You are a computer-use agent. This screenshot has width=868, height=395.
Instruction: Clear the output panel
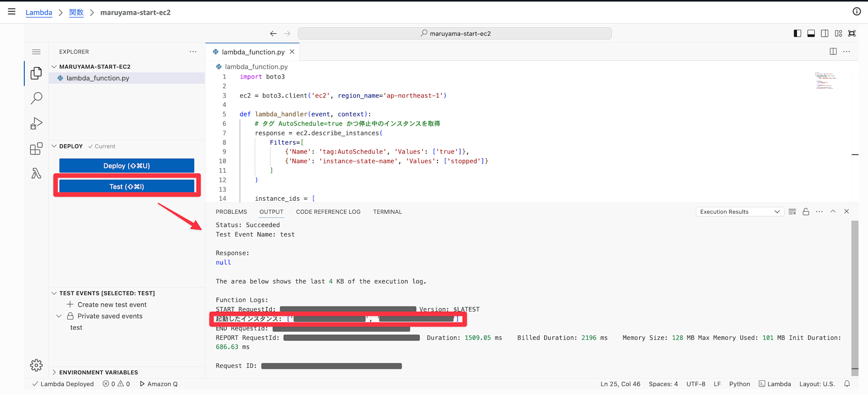(x=792, y=212)
